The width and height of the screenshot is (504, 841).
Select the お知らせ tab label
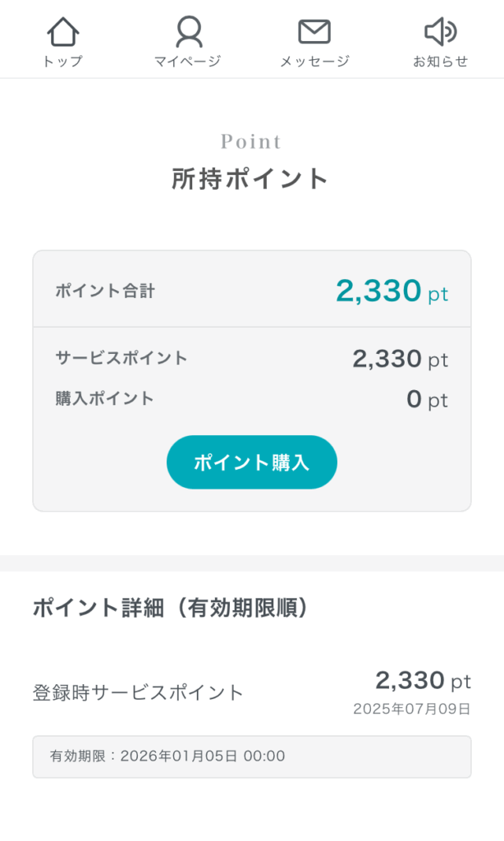(441, 61)
